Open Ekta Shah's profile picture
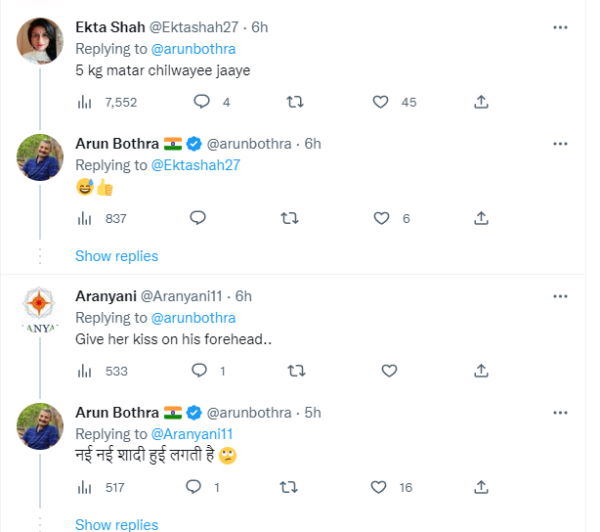This screenshot has height=532, width=600. pyautogui.click(x=41, y=42)
